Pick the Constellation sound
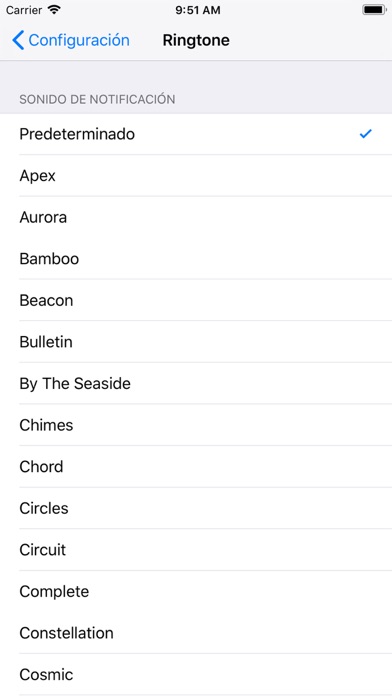This screenshot has width=392, height=696. 196,633
